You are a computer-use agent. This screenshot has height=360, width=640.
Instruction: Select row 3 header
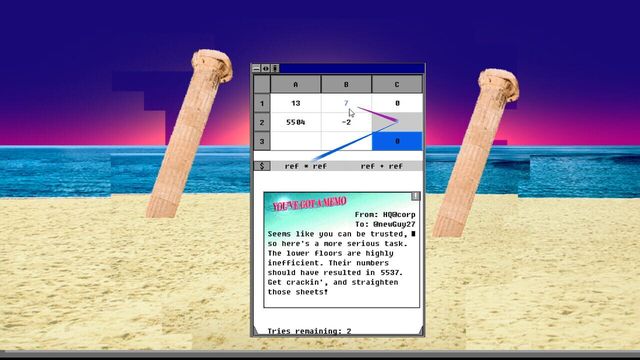(x=262, y=141)
